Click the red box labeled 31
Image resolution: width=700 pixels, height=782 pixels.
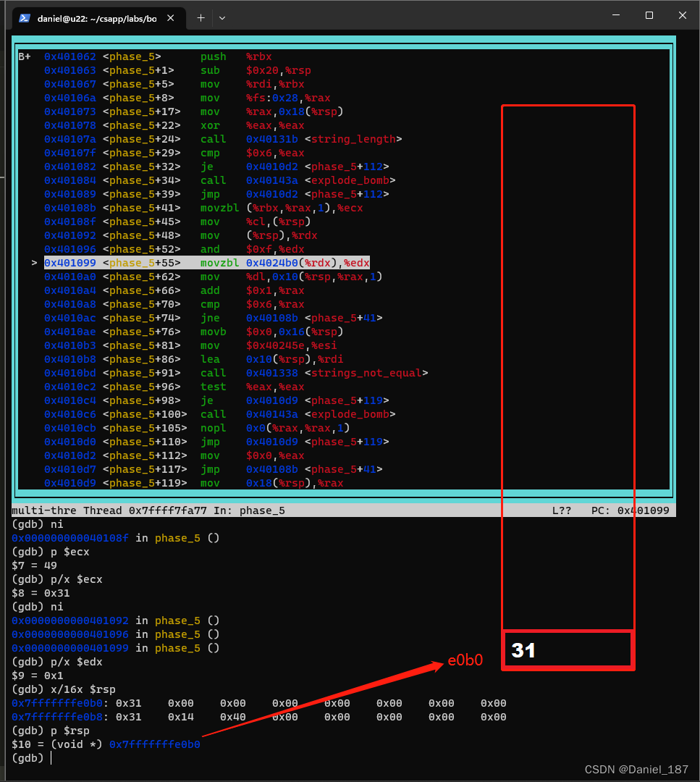[x=568, y=650]
